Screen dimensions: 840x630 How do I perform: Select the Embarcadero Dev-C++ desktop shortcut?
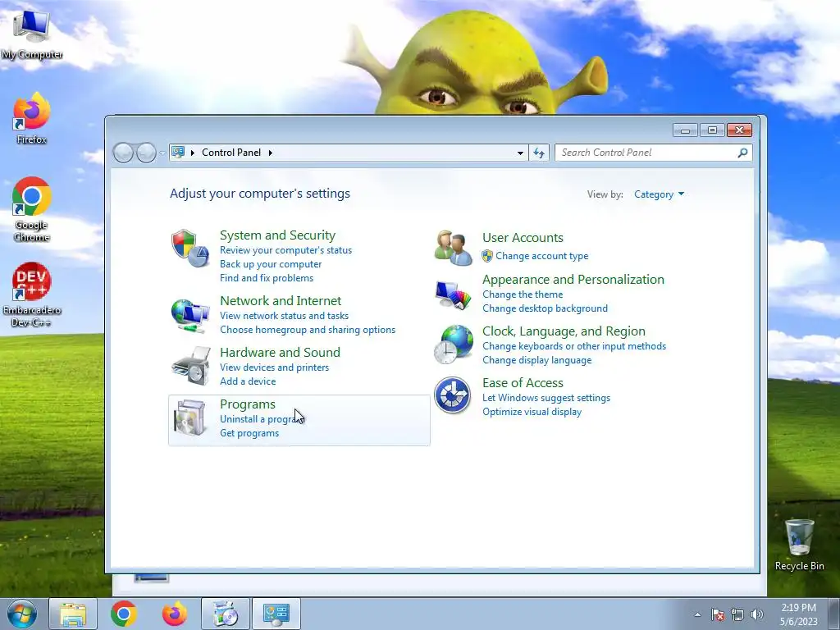(x=32, y=294)
